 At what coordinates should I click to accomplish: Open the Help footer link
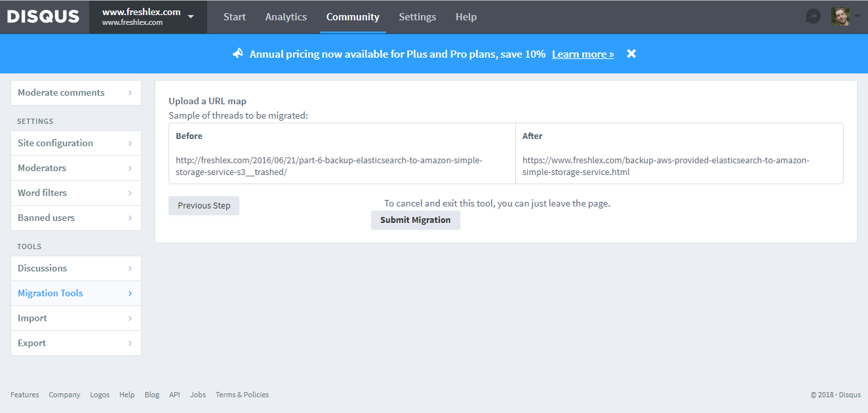tap(127, 395)
